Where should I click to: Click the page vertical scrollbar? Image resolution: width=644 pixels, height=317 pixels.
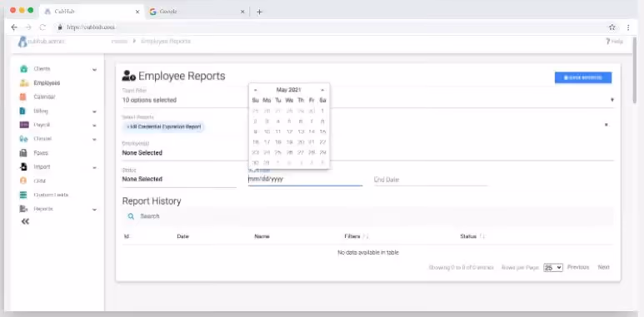click(x=635, y=70)
